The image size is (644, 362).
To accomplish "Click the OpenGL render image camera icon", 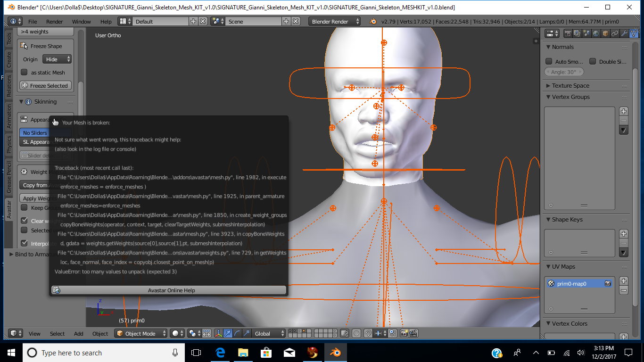I will pyautogui.click(x=404, y=333).
